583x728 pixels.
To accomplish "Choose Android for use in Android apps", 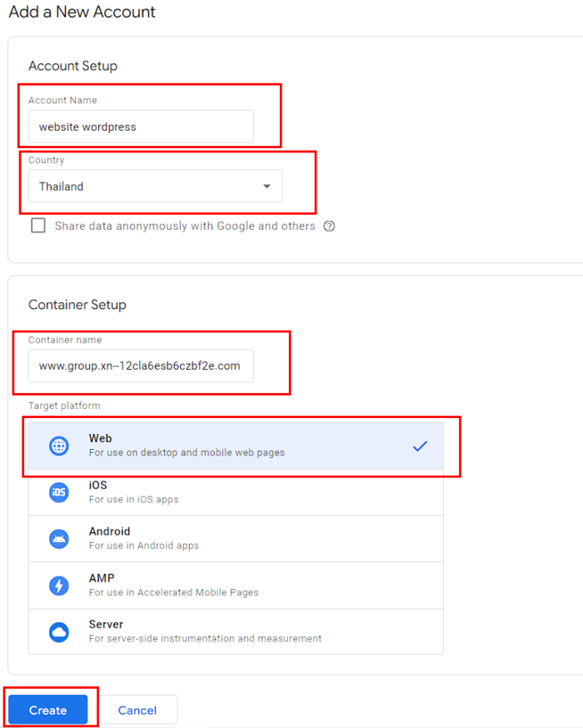I will coord(236,539).
